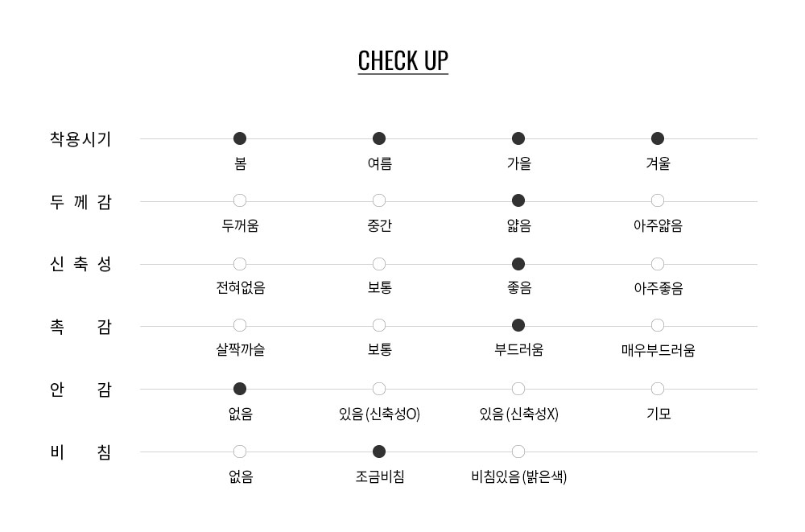Click the 부드러움 texture dot

click(x=518, y=325)
